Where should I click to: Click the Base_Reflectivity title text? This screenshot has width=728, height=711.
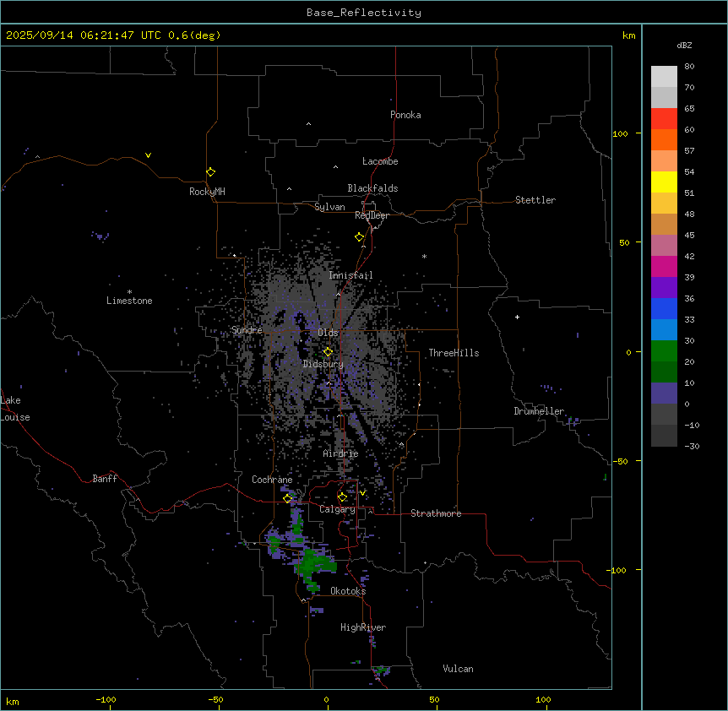364,13
